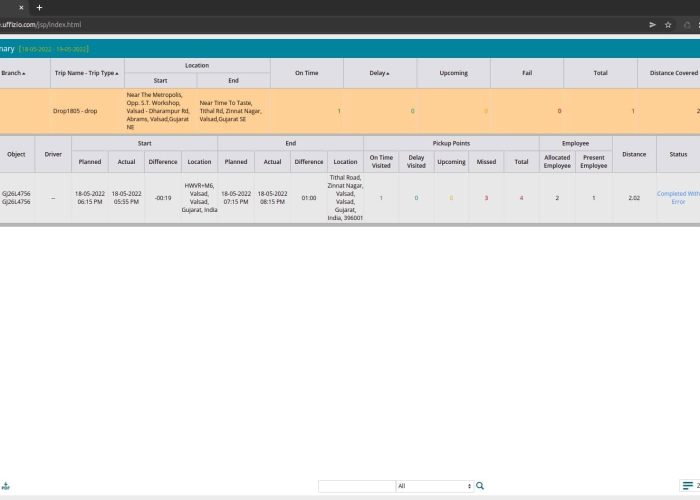Sort by Delay column
Image resolution: width=700 pixels, height=500 pixels.
(x=380, y=73)
